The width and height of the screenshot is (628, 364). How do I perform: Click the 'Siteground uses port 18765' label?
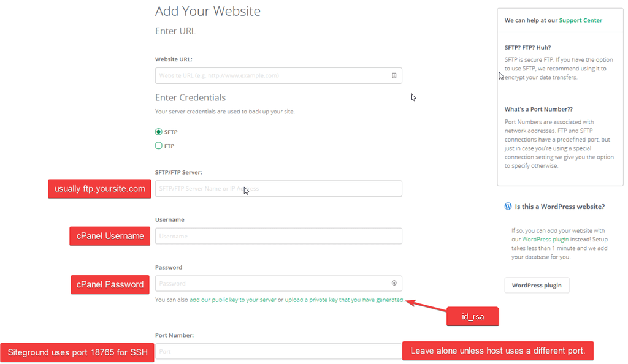coord(77,352)
